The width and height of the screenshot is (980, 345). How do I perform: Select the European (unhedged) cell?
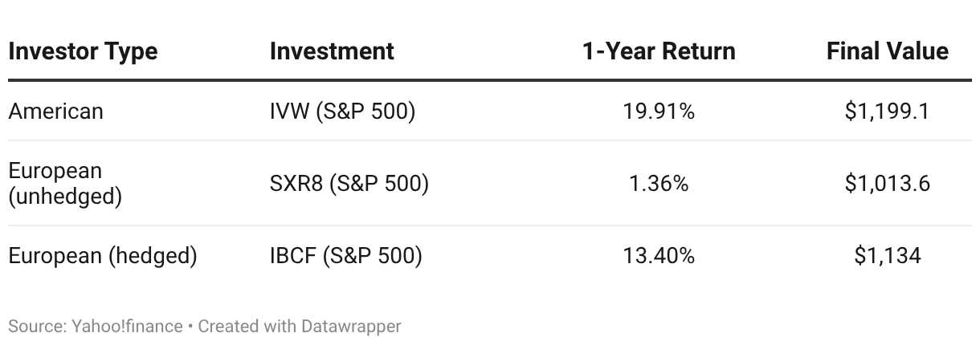click(64, 184)
